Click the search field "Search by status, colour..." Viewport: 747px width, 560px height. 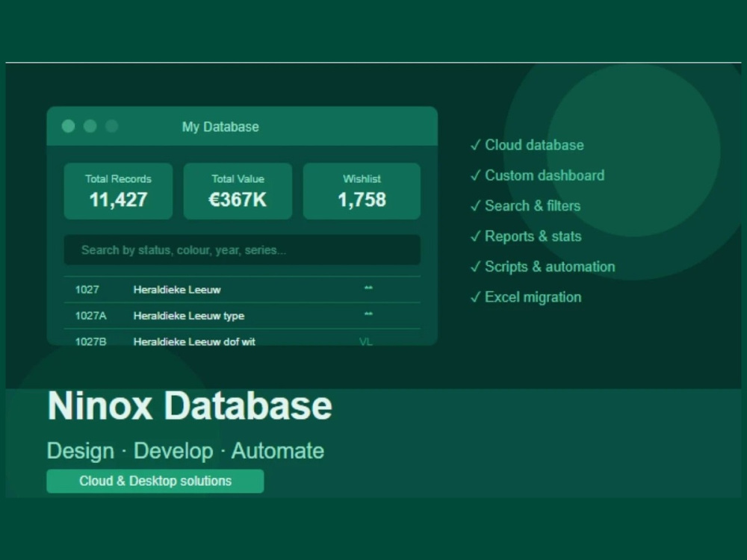(242, 249)
